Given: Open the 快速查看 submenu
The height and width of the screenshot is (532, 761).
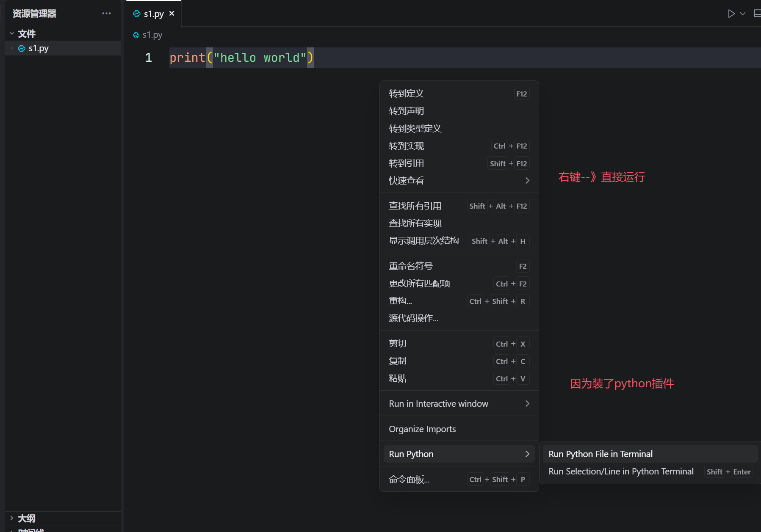Looking at the screenshot, I should pyautogui.click(x=459, y=181).
